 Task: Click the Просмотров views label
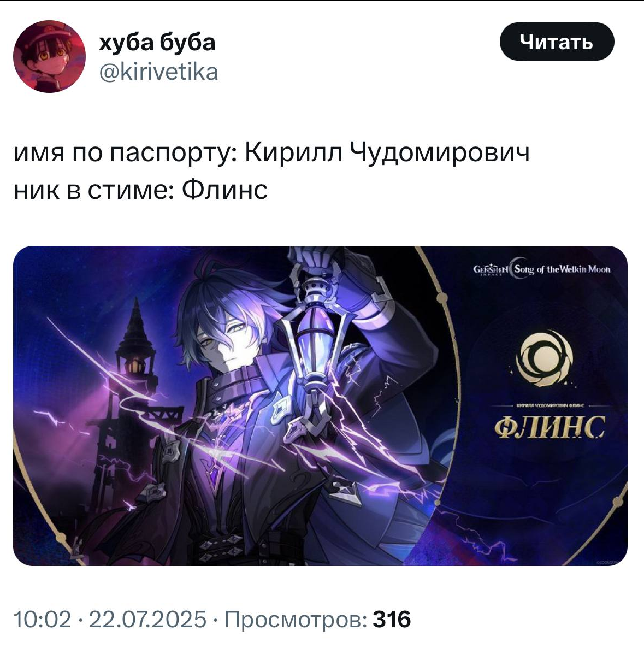296,619
